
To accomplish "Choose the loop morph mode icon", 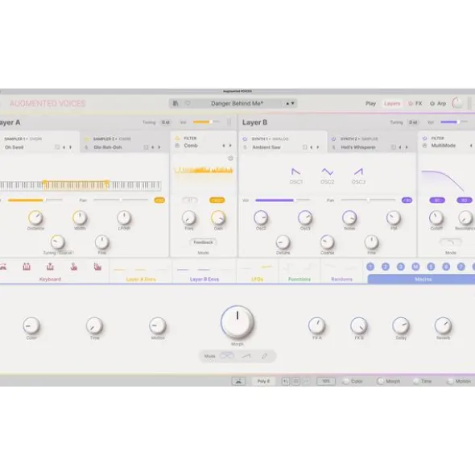I will (227, 356).
